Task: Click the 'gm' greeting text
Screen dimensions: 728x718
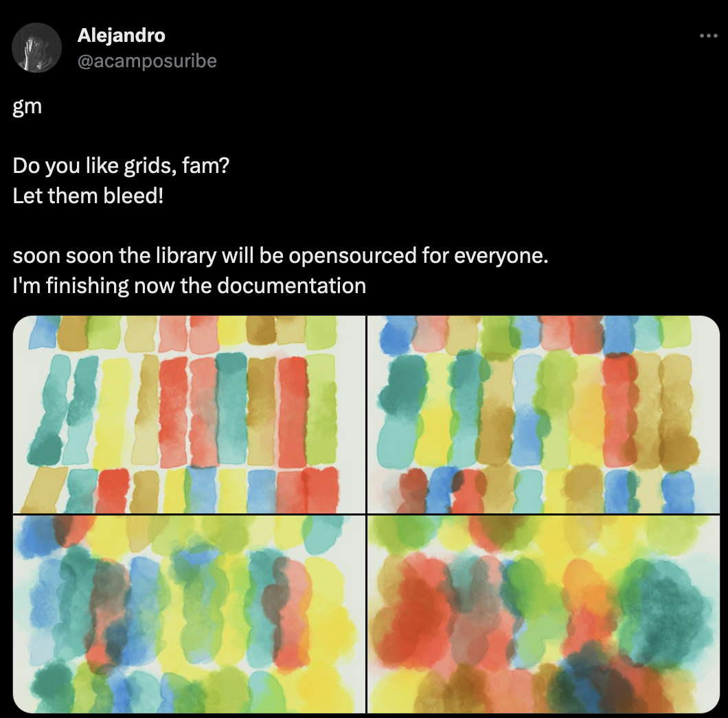Action: (27, 107)
